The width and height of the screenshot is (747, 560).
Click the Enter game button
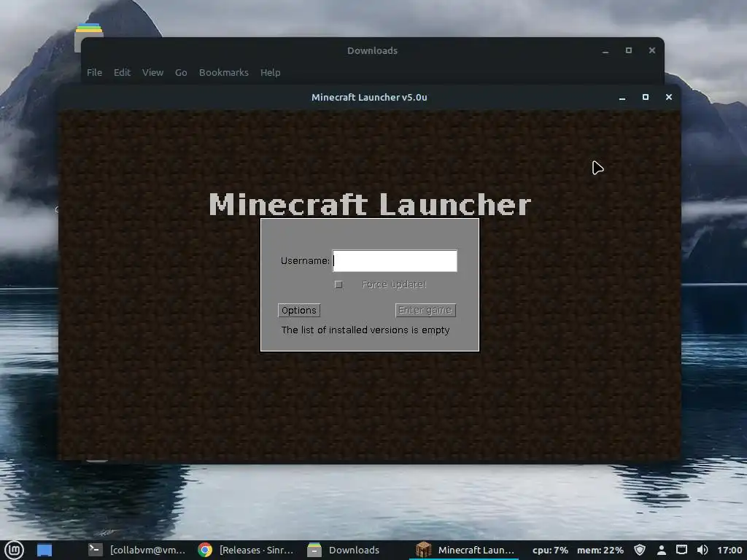tap(425, 310)
